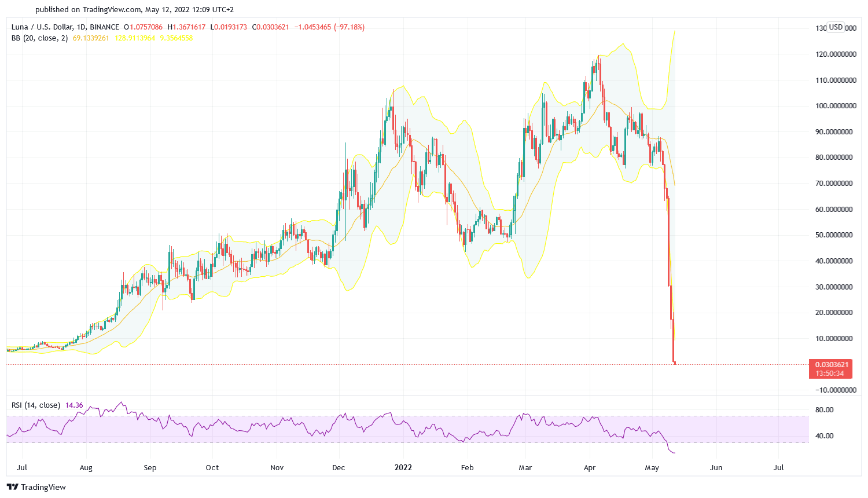868x498 pixels.
Task: Click the USD currency label on price axis
Action: click(836, 27)
